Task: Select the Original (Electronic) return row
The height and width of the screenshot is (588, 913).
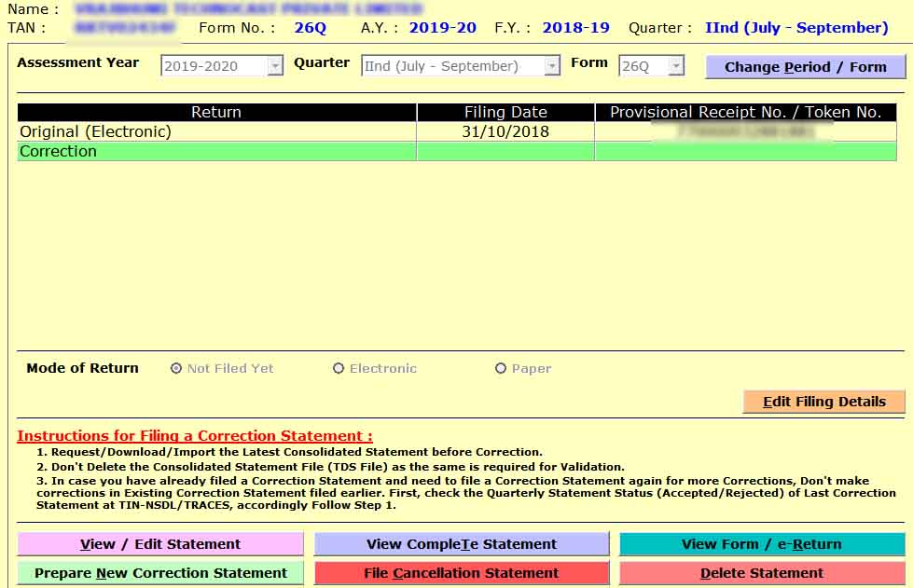Action: (x=216, y=132)
